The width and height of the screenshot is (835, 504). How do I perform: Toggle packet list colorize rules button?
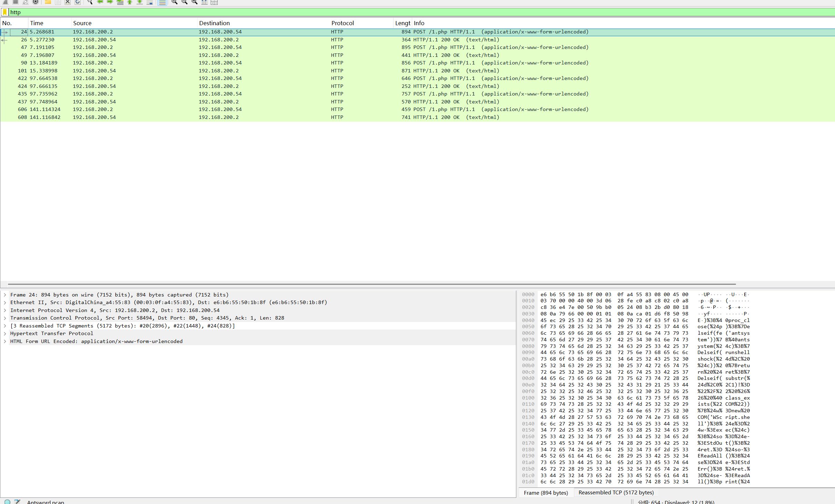click(x=162, y=2)
